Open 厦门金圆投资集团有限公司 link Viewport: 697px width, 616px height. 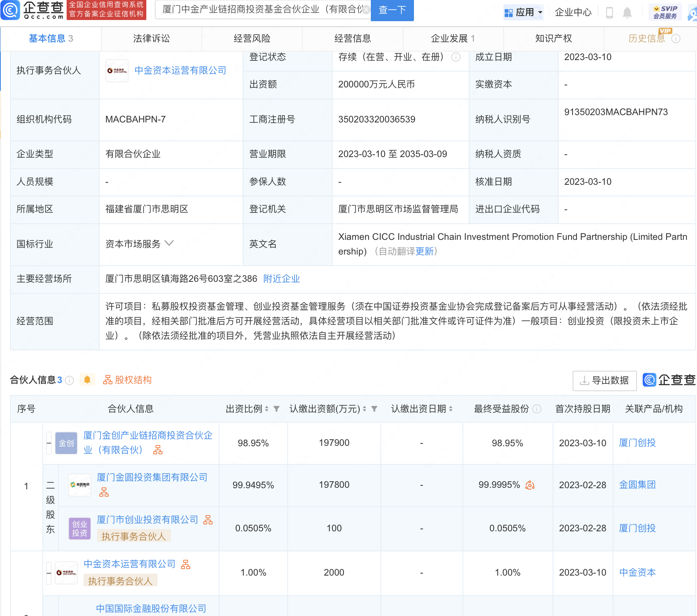[x=152, y=477]
